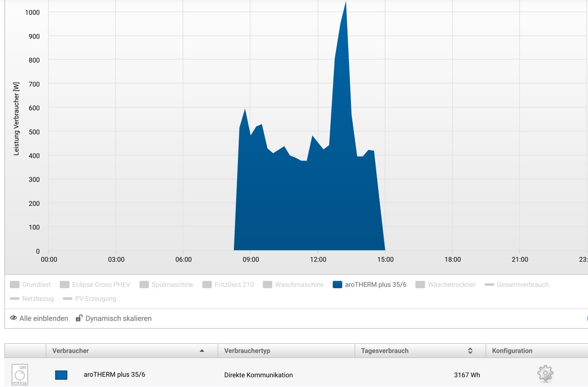
Task: Click the SMART ON device status icon
Action: (x=20, y=374)
